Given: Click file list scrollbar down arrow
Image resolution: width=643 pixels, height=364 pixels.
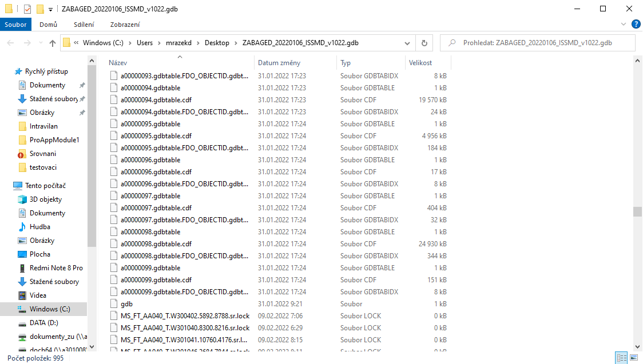Looking at the screenshot, I should (637, 346).
